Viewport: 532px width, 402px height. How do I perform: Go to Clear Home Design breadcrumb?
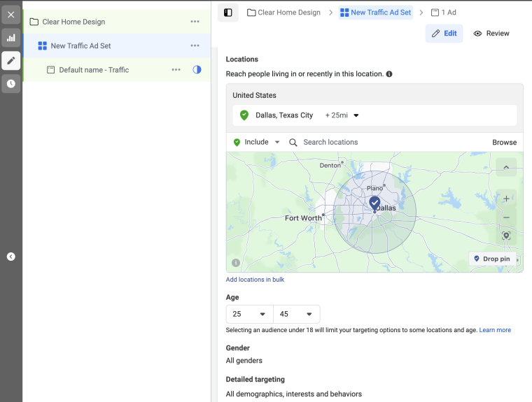click(x=283, y=13)
